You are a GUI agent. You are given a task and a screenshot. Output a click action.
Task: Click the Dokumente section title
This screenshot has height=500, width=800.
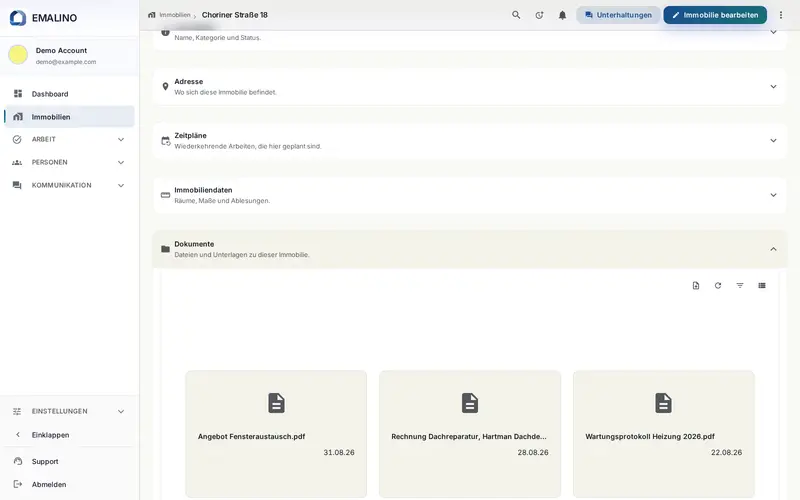point(194,244)
